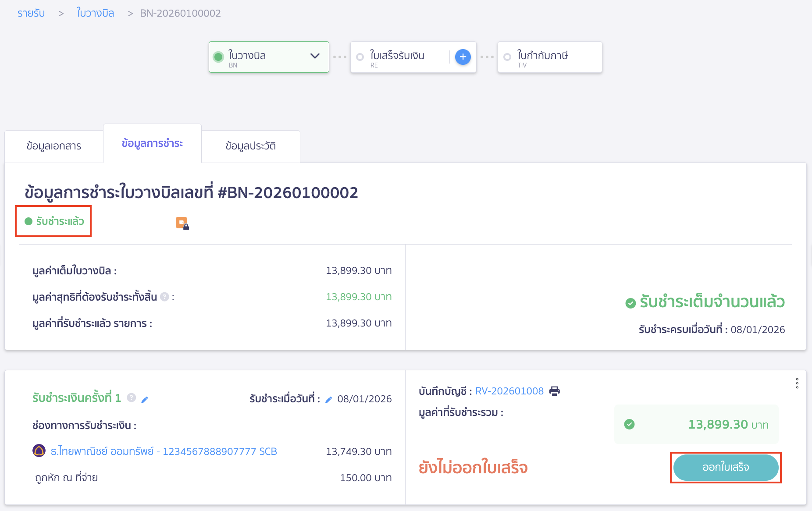Select the ใบกำกับภาษี TIV step circle
Screen dimensions: 812x511
click(508, 57)
